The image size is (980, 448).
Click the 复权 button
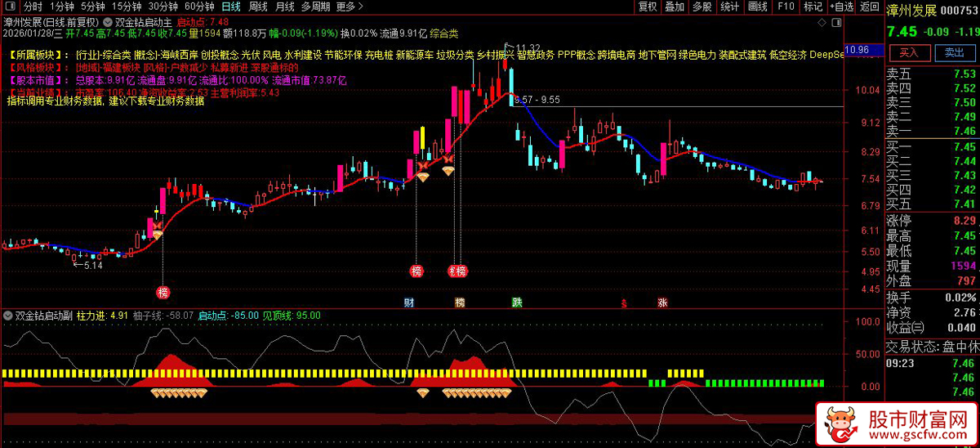[648, 7]
